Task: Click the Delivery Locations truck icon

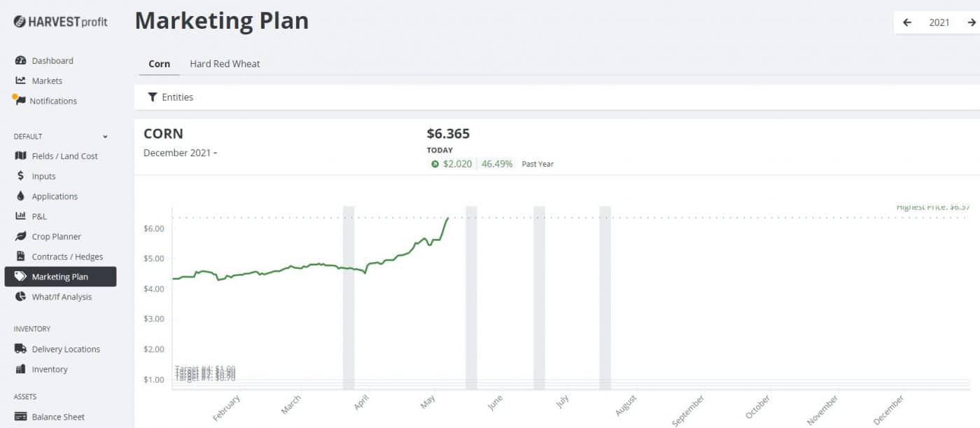Action: (20, 350)
